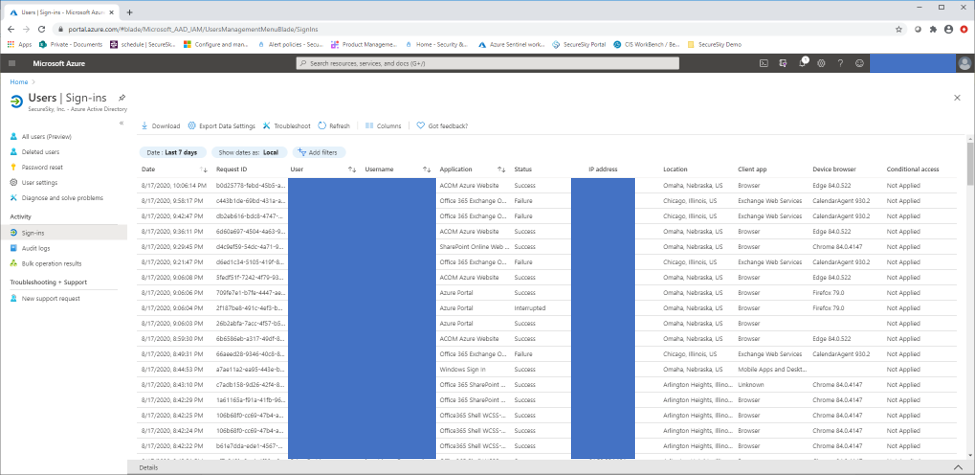Screen dimensions: 975x475
Task: Open New support request
Action: 50,298
